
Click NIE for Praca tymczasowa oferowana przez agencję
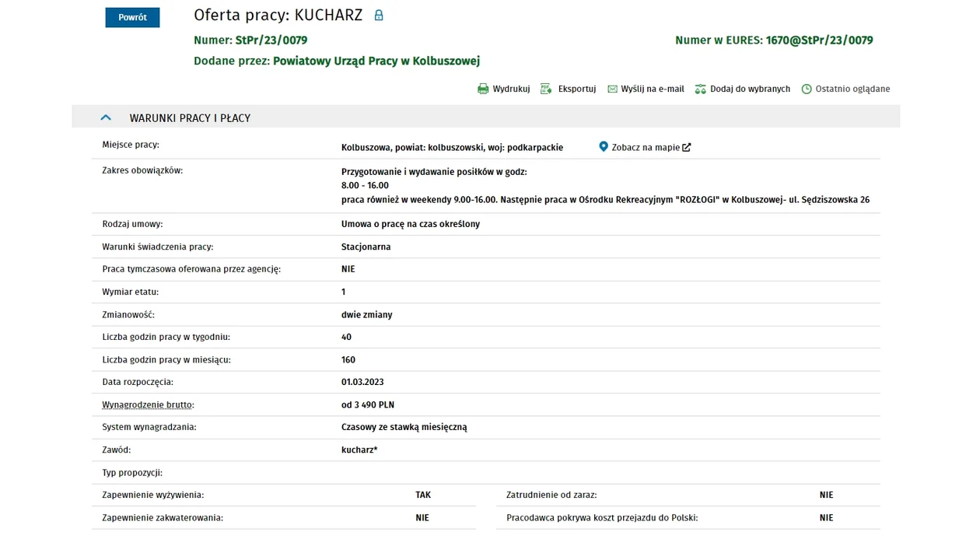click(x=348, y=269)
